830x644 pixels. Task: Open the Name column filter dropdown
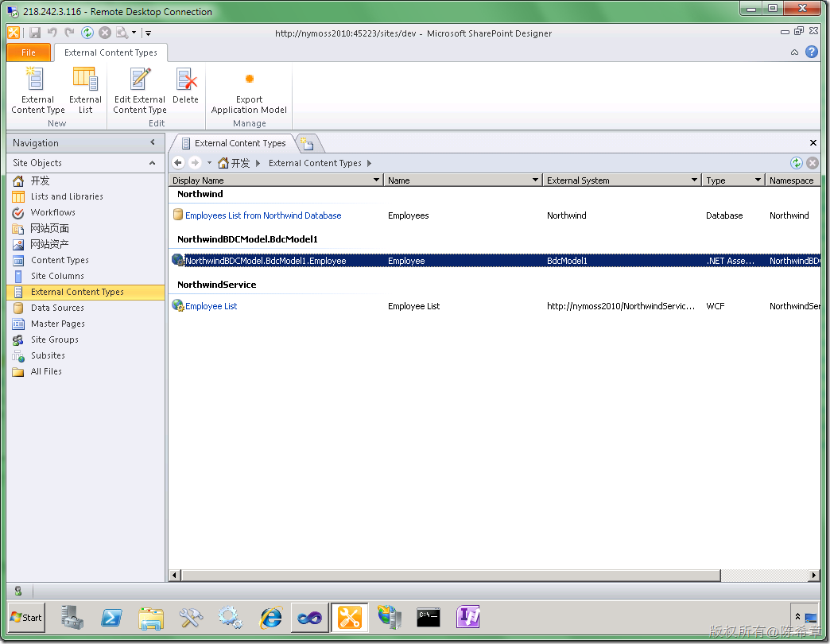click(535, 180)
